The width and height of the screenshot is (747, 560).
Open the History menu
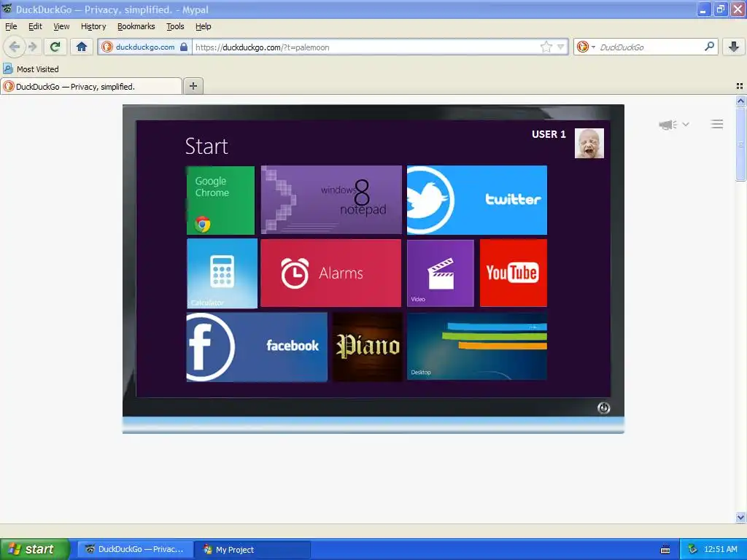click(x=93, y=26)
